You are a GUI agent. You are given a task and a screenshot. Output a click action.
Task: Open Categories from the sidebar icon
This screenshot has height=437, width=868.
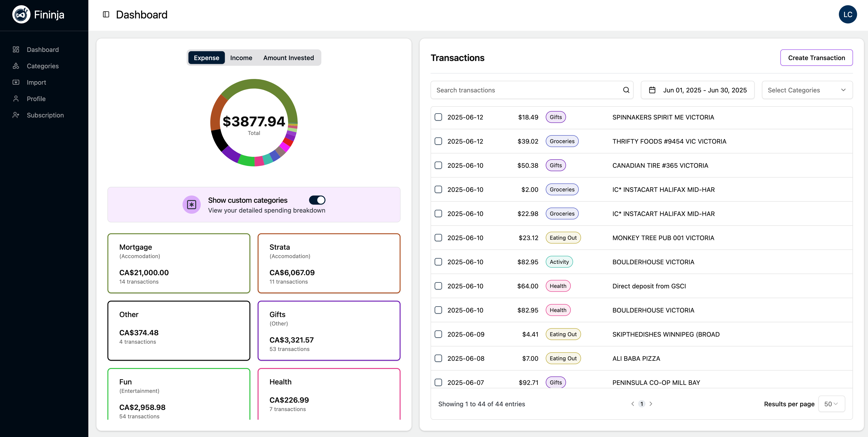(16, 66)
